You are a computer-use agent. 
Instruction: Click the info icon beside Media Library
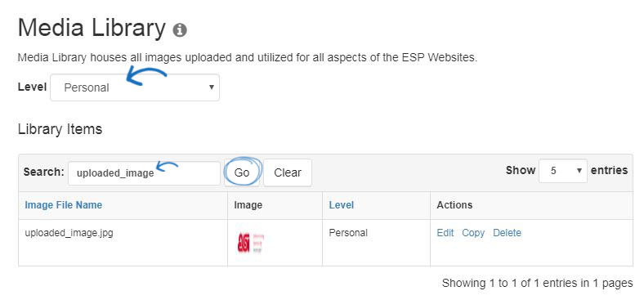(180, 30)
